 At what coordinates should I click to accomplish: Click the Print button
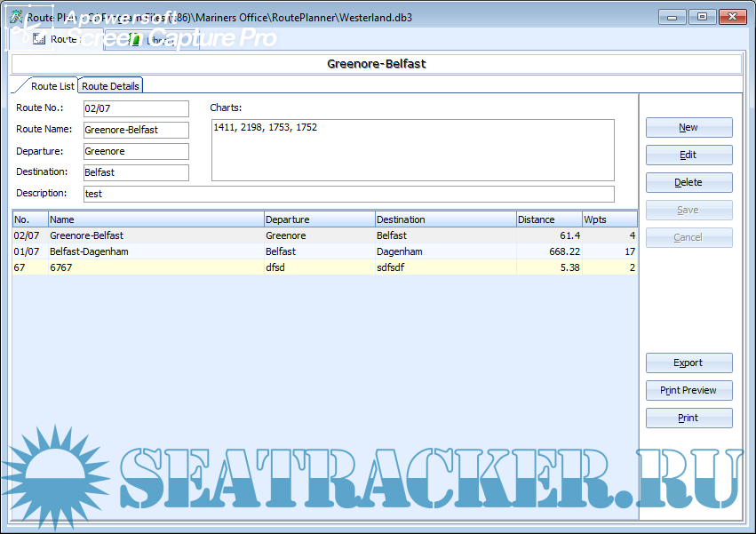(x=688, y=418)
